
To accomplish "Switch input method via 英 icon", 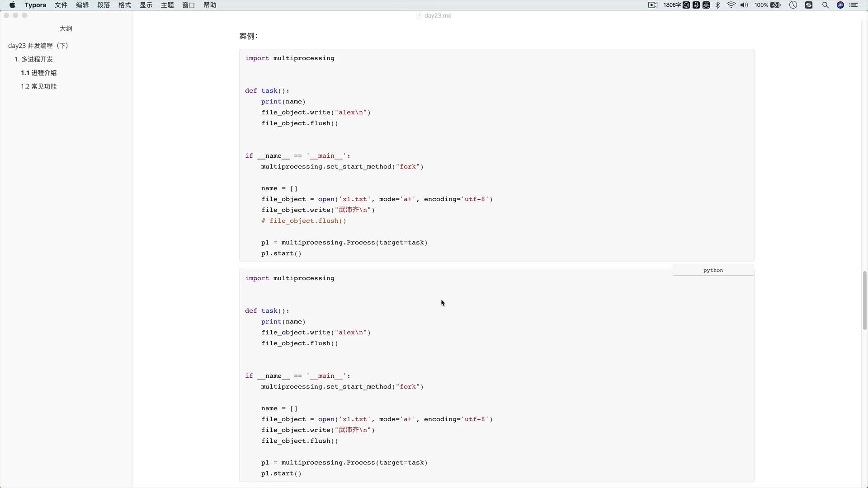I will tap(706, 5).
